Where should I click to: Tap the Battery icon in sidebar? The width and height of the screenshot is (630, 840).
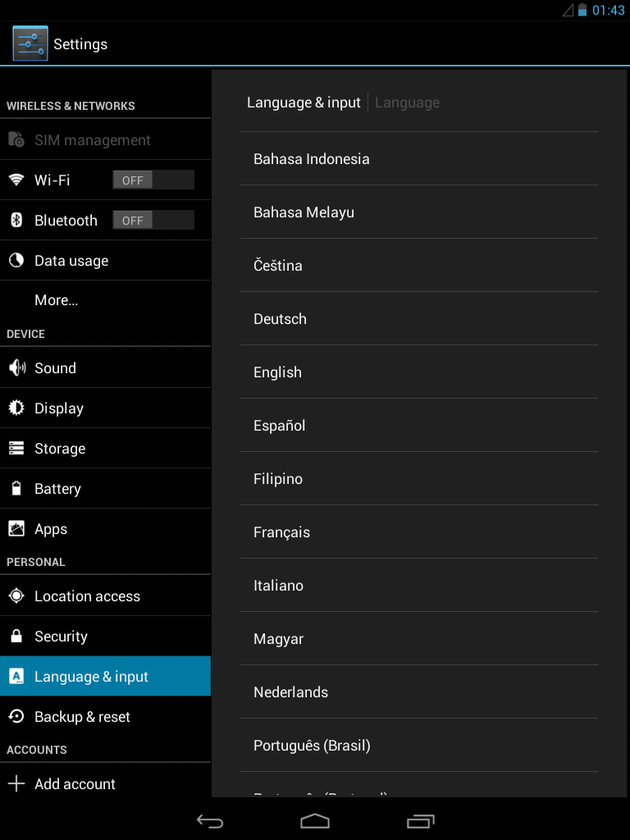pyautogui.click(x=16, y=489)
